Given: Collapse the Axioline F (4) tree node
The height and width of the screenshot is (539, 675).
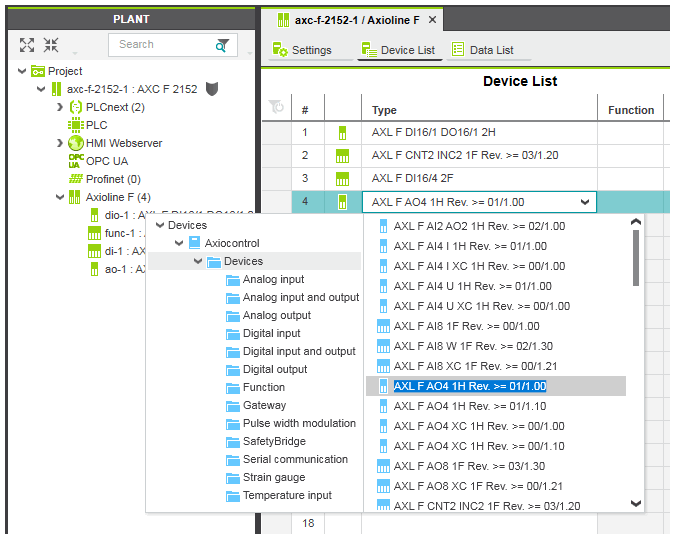Looking at the screenshot, I should click(60, 197).
